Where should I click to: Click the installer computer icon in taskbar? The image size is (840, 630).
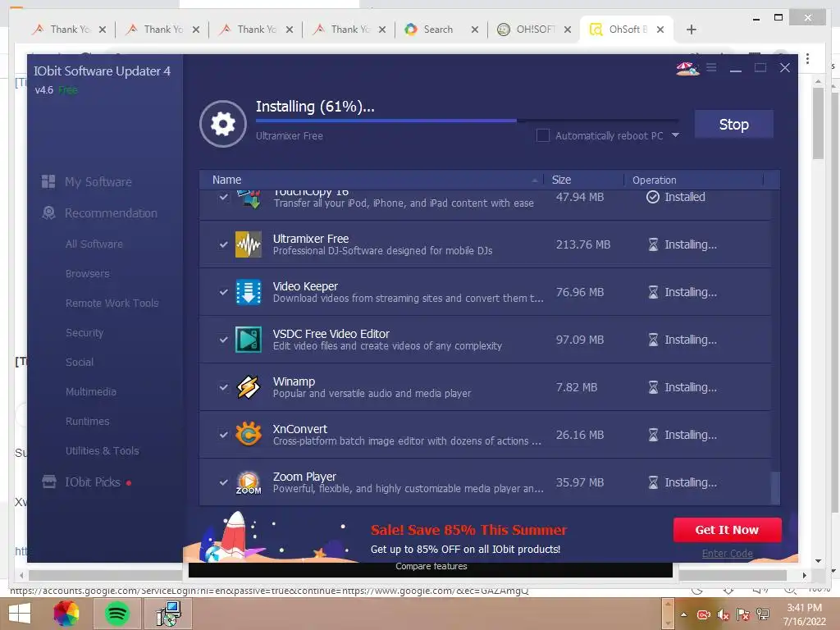169,614
